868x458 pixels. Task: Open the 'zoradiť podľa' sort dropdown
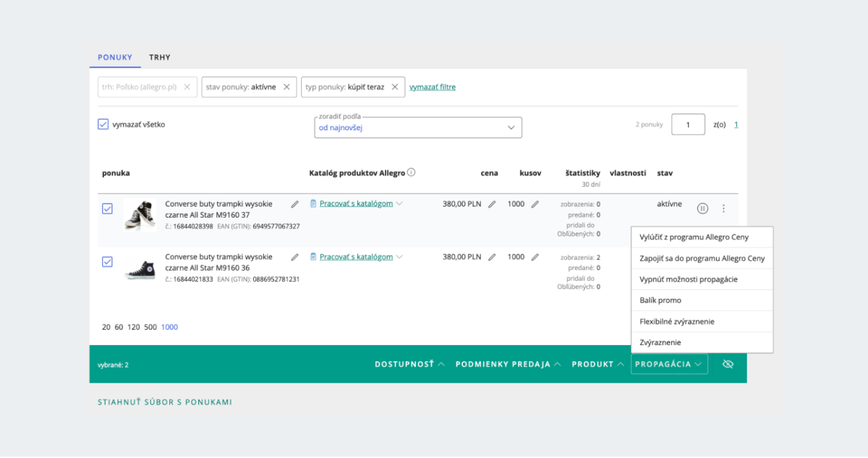418,127
